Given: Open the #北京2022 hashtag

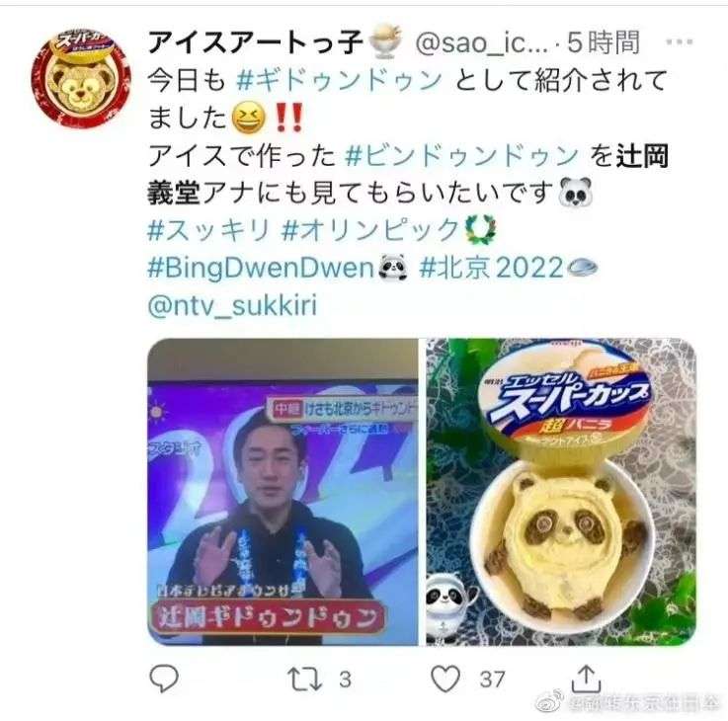Looking at the screenshot, I should pos(491,269).
